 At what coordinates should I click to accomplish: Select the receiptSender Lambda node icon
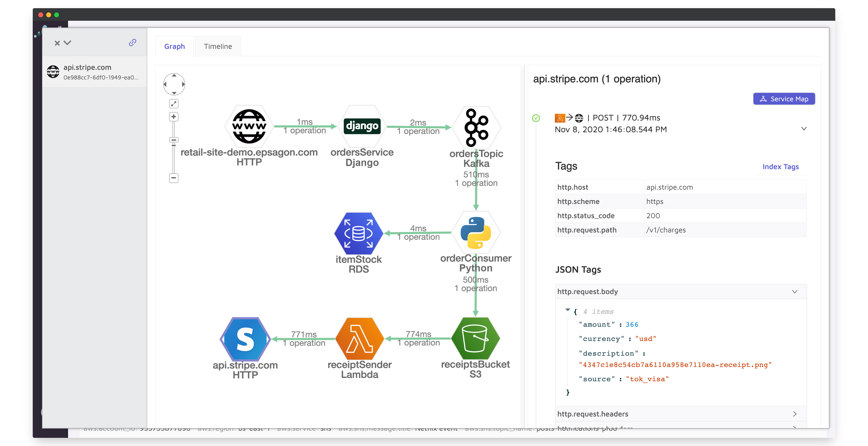click(359, 339)
